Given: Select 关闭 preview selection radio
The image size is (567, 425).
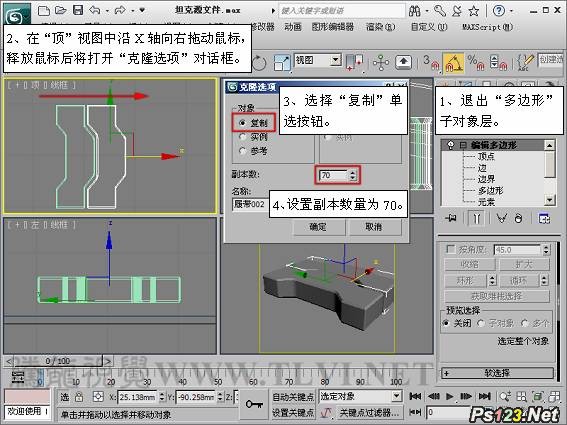Looking at the screenshot, I should (x=447, y=323).
